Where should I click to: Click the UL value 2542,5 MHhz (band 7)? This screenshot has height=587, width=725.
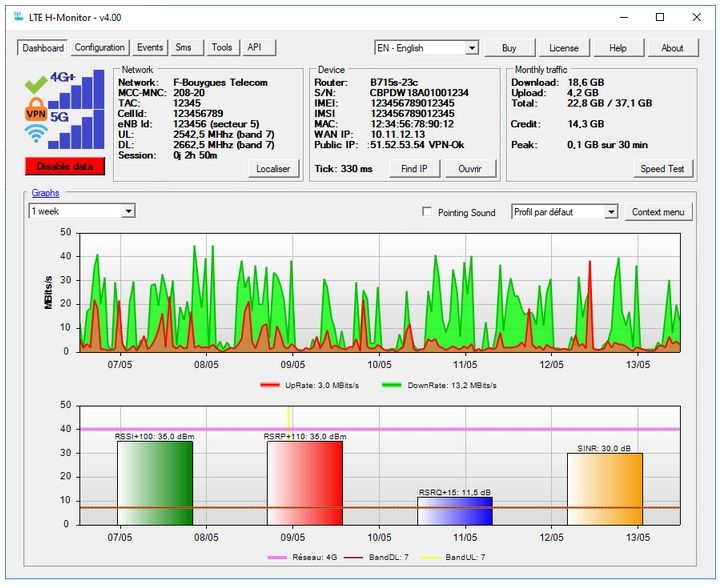coord(224,135)
